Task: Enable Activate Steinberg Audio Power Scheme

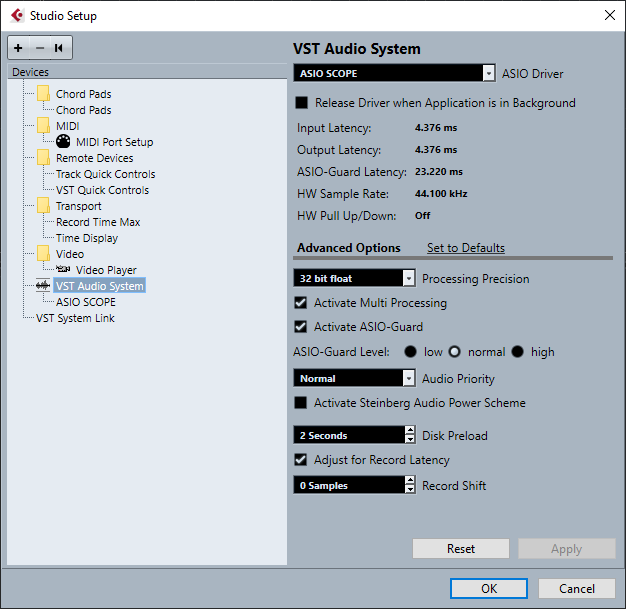Action: coord(301,403)
